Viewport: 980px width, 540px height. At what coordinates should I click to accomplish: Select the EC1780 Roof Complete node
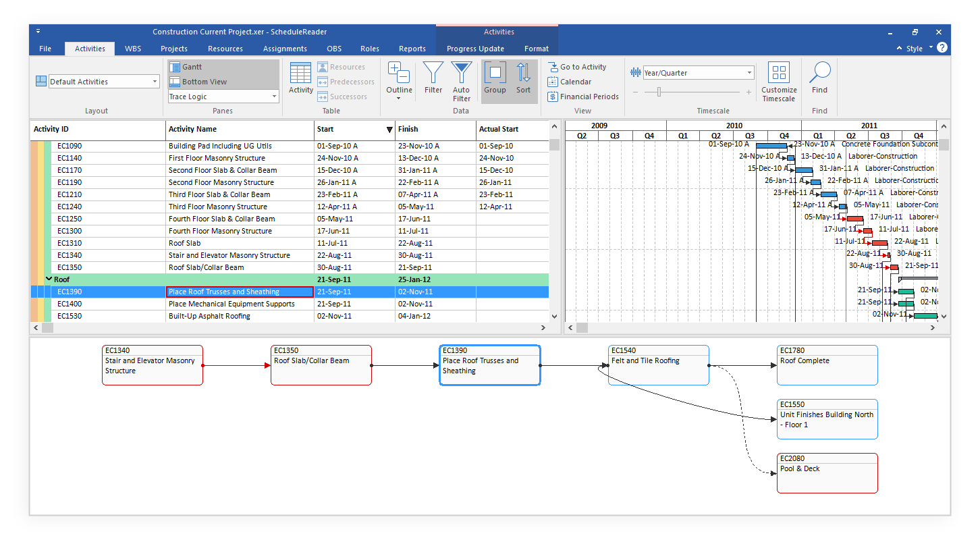point(827,365)
